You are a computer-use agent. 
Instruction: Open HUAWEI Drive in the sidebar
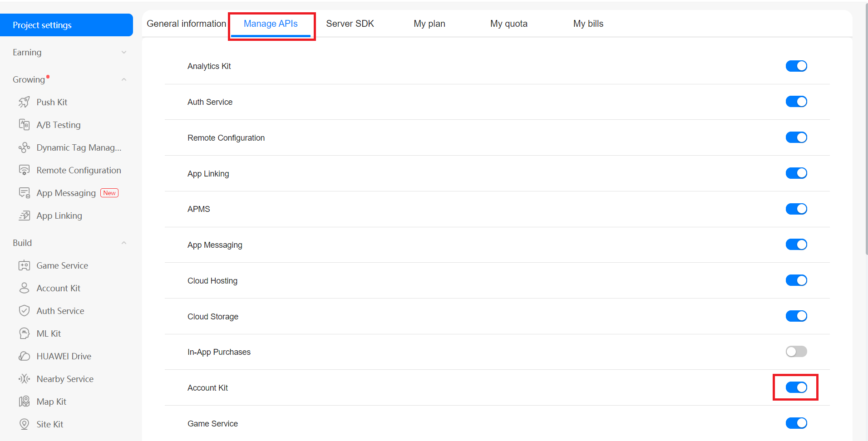[64, 356]
